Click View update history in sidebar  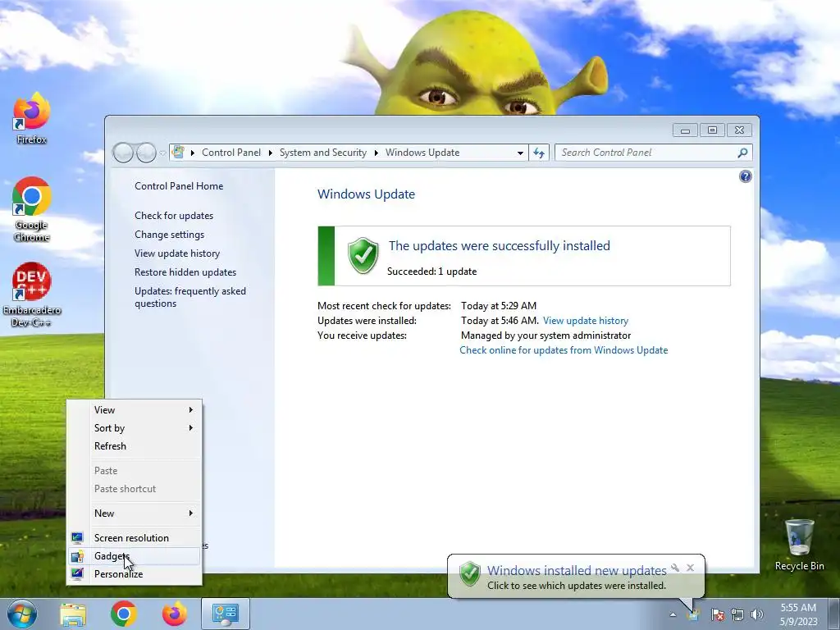point(177,253)
